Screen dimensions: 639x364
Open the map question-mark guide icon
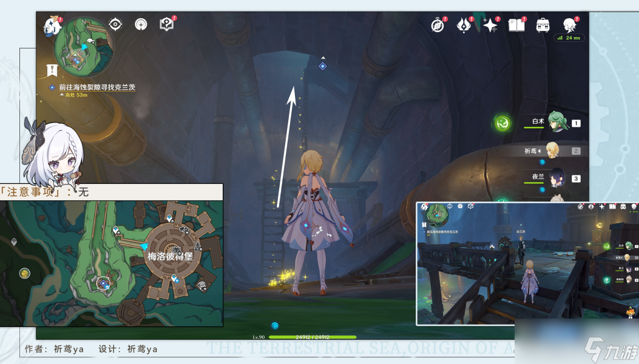166,24
